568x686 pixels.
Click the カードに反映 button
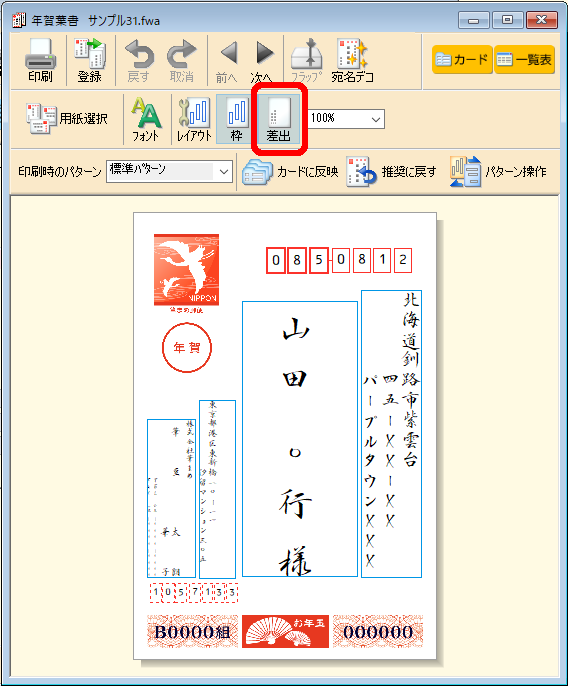point(291,172)
